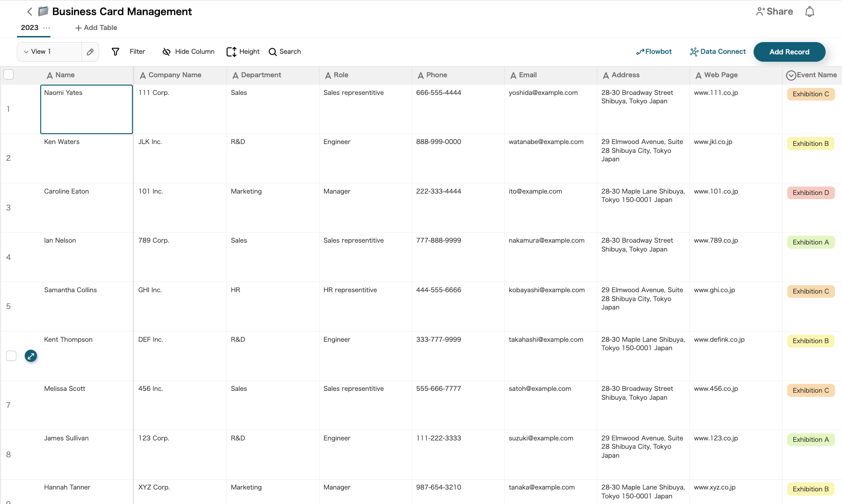Switch to the 2023 table tab
The height and width of the screenshot is (504, 842).
[x=29, y=28]
